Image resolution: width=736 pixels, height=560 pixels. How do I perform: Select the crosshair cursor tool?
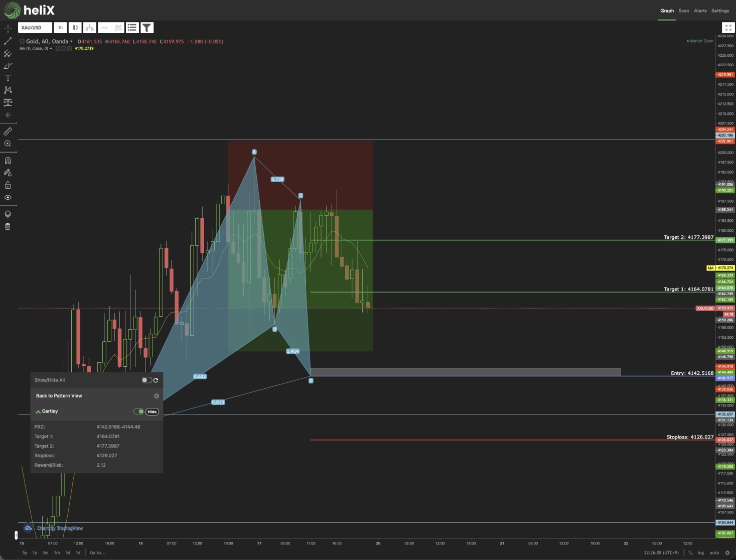8,29
